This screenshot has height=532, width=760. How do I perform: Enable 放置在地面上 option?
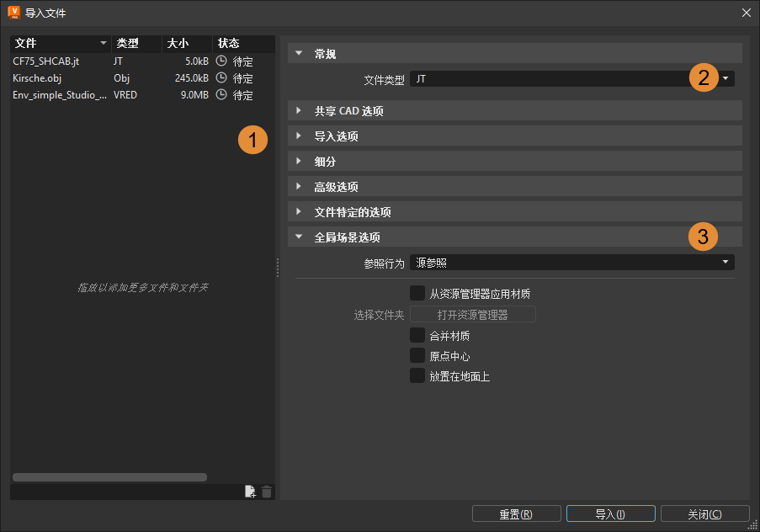pyautogui.click(x=417, y=375)
